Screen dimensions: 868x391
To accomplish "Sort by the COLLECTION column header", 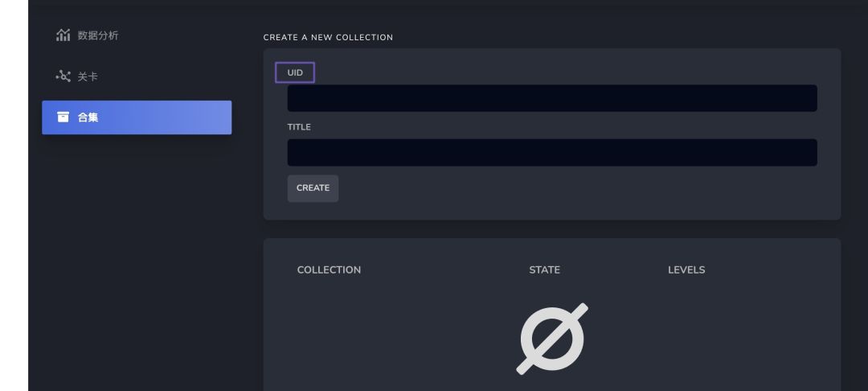I will (x=329, y=270).
